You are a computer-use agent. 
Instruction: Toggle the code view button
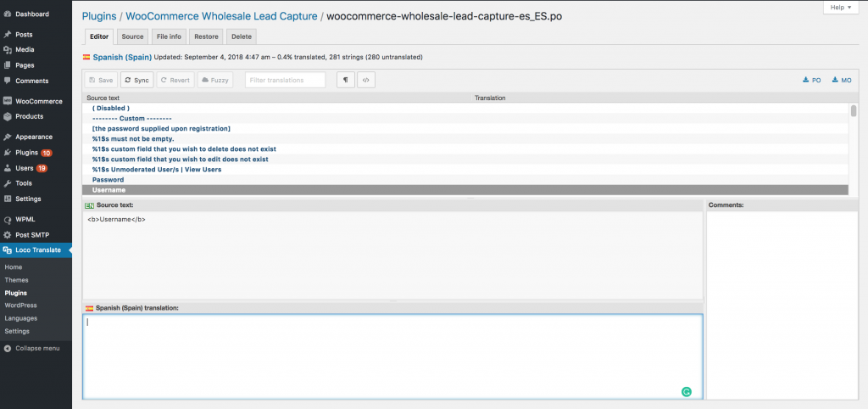click(x=365, y=80)
